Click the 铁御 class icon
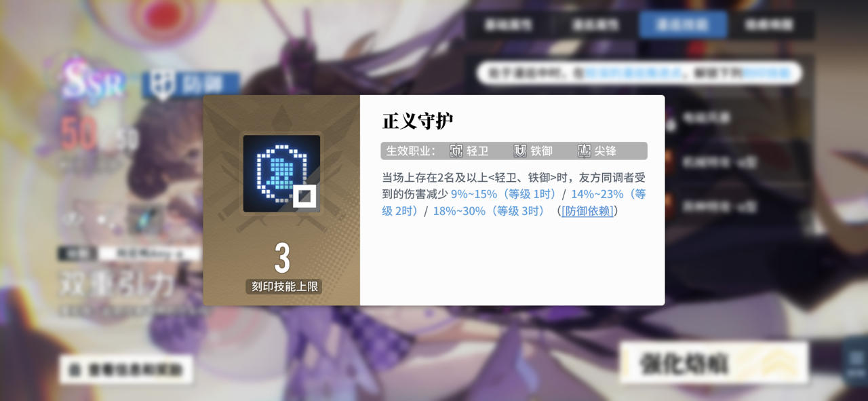The image size is (868, 401). (x=520, y=151)
